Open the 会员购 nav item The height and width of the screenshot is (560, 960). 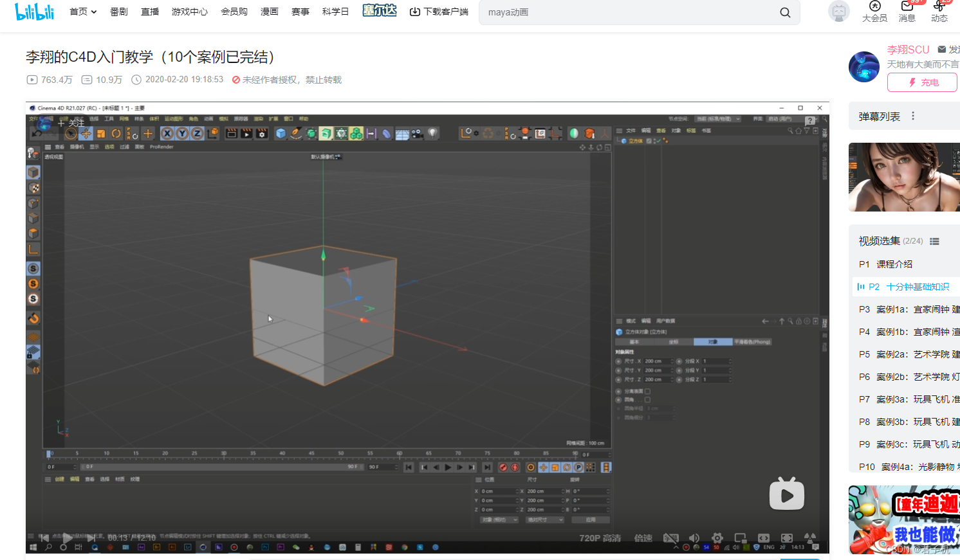click(x=234, y=12)
